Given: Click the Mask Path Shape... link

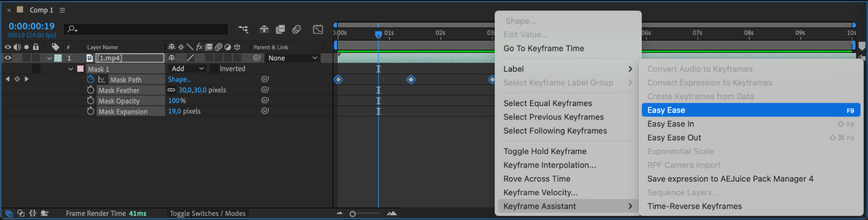Looking at the screenshot, I should 179,79.
